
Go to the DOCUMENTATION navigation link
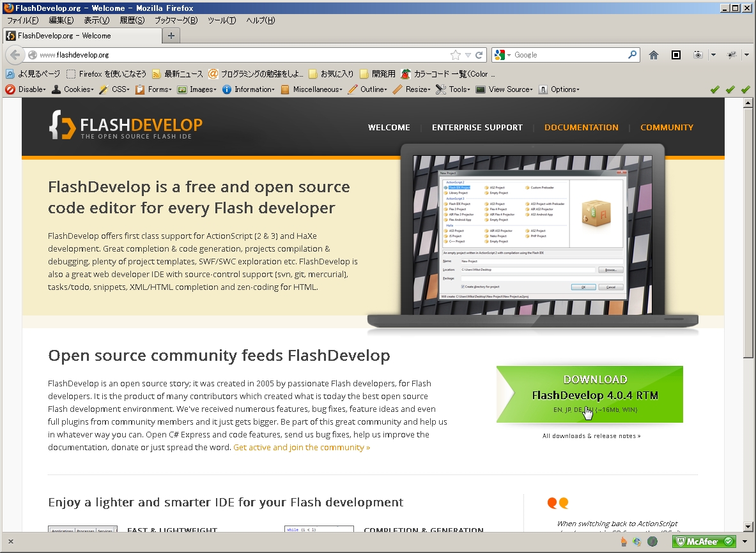(582, 127)
